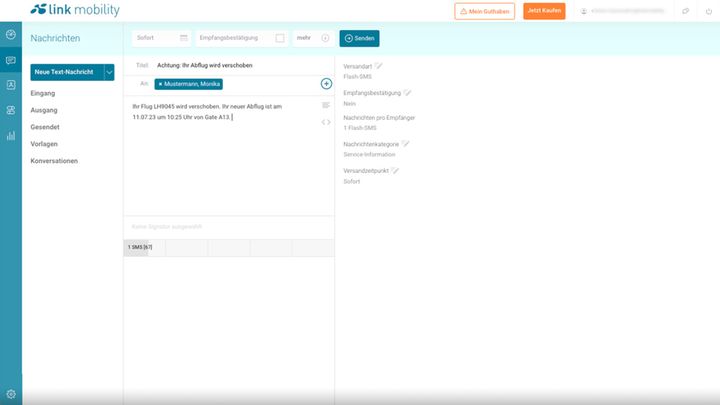Edit Versandart with pencil icon
Image resolution: width=720 pixels, height=405 pixels.
point(378,66)
